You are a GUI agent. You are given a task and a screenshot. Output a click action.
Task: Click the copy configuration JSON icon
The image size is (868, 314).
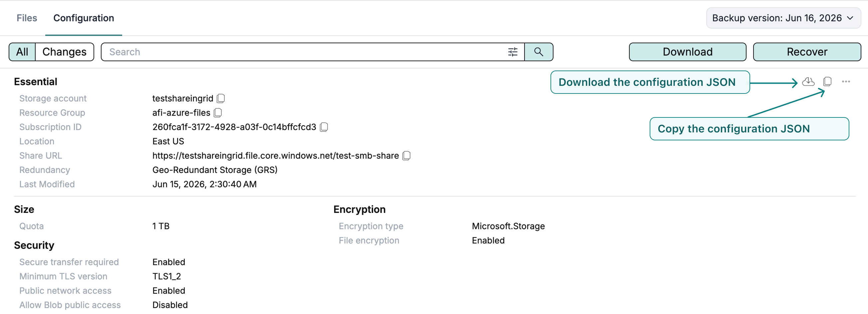(827, 81)
